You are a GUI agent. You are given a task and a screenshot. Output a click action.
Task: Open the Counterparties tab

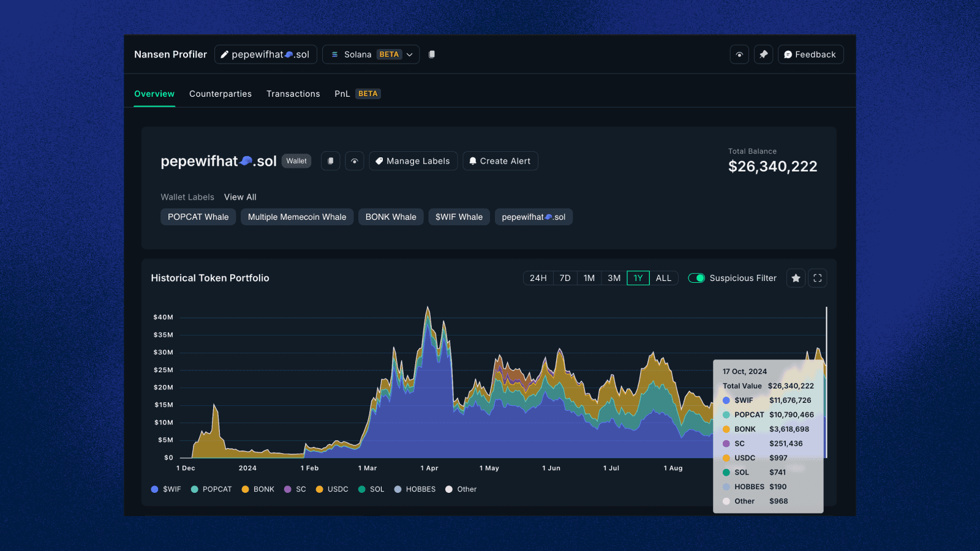pyautogui.click(x=221, y=94)
